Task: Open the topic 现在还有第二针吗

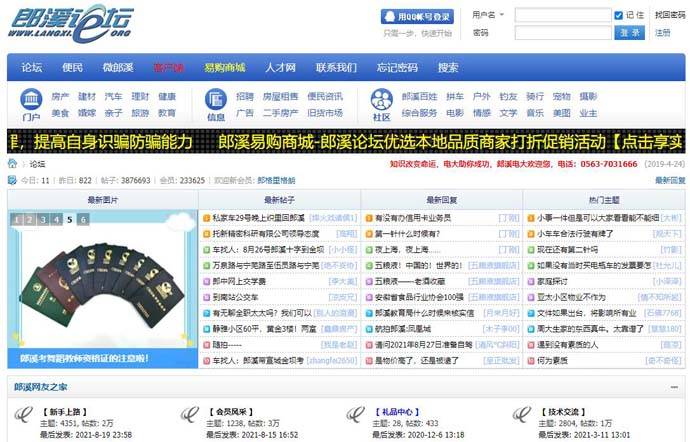Action: coord(567,250)
